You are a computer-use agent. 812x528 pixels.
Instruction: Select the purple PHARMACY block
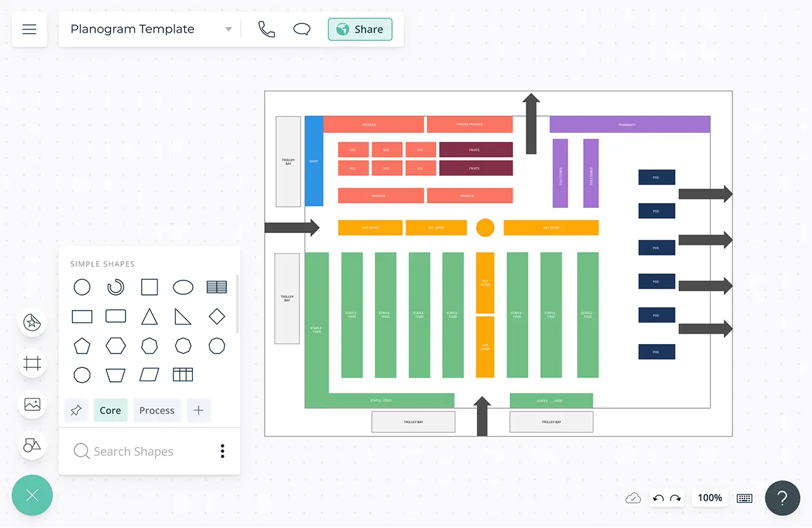(630, 124)
